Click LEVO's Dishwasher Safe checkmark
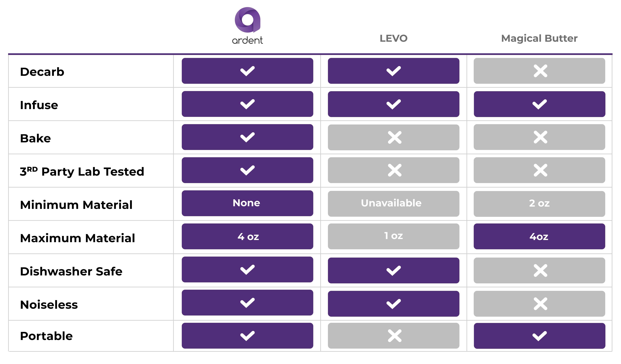Screen dimensions: 621x364 (393, 270)
